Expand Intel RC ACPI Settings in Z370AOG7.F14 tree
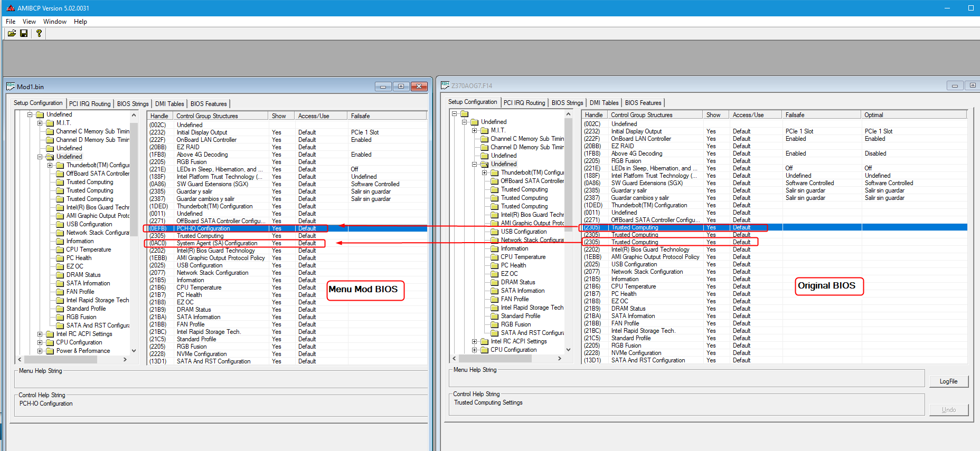Screen dimensions: 980x451 pos(475,341)
